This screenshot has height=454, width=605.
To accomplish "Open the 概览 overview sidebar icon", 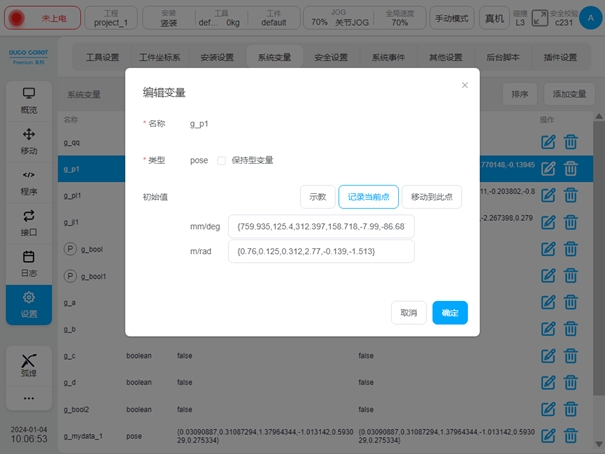I will click(x=29, y=100).
